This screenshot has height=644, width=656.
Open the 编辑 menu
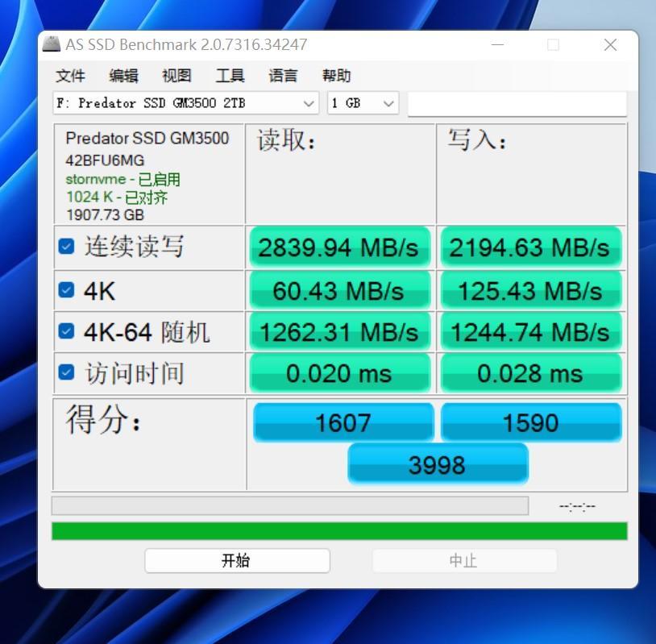[x=123, y=76]
